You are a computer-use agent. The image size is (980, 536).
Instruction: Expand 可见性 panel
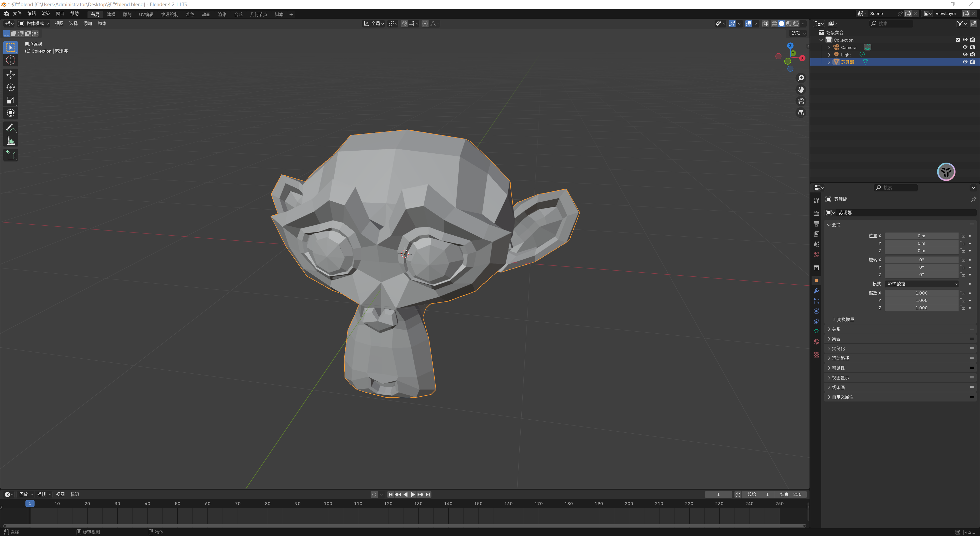(838, 368)
